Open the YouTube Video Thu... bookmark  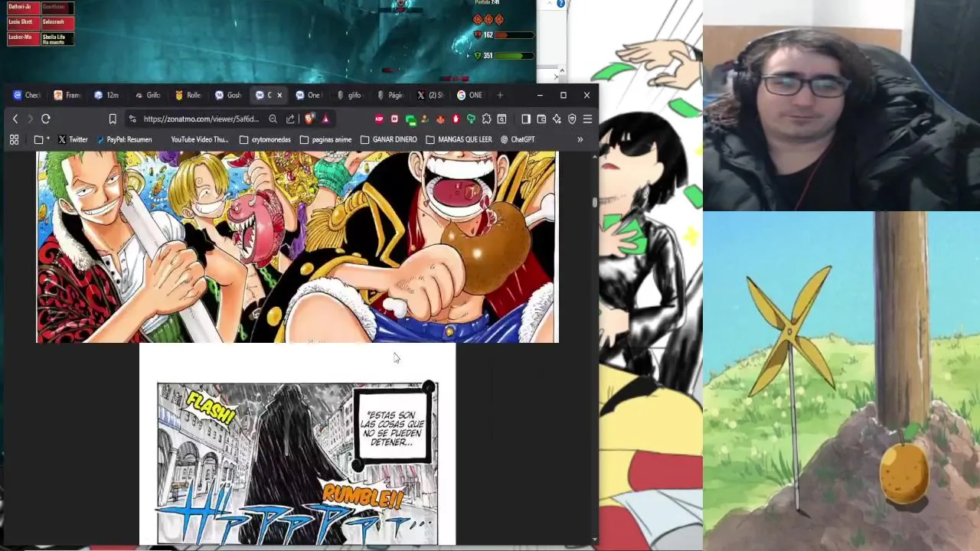pyautogui.click(x=199, y=139)
